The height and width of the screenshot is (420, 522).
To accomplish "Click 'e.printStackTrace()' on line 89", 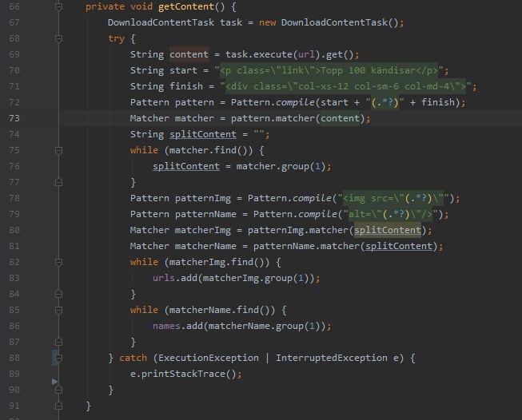I will pos(183,374).
